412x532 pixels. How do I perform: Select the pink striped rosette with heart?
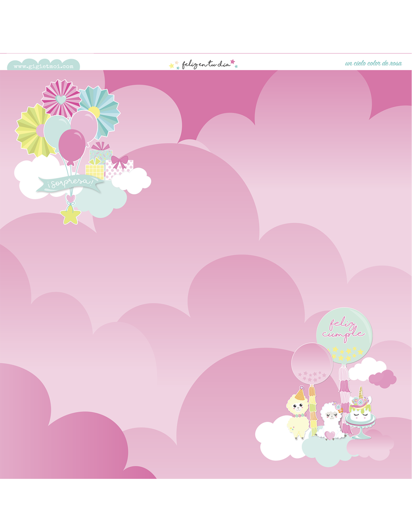[61, 98]
